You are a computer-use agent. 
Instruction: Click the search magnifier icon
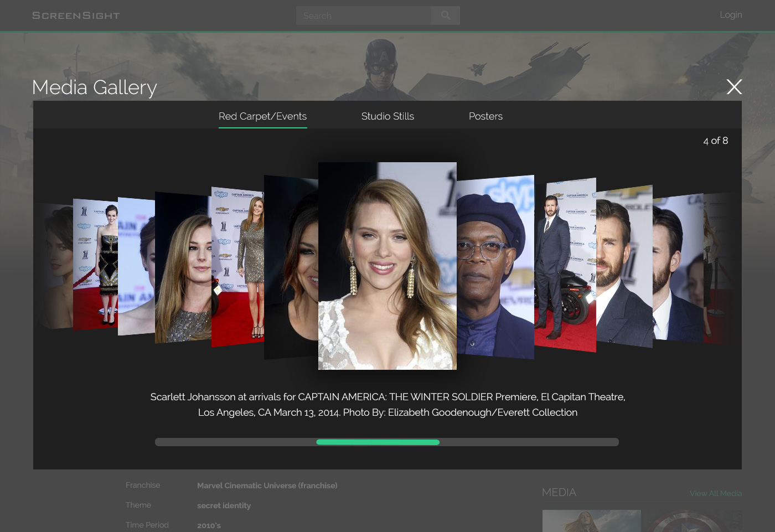[x=446, y=16]
